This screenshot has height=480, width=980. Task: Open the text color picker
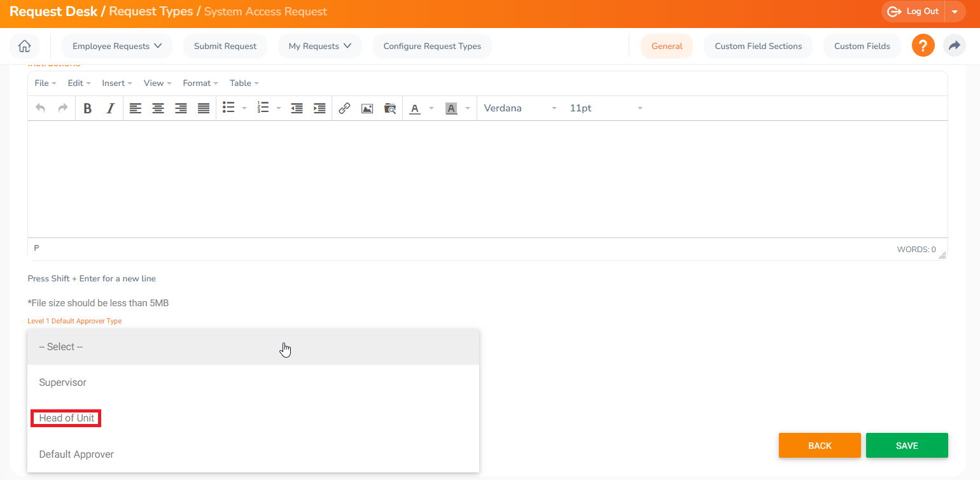pyautogui.click(x=415, y=108)
